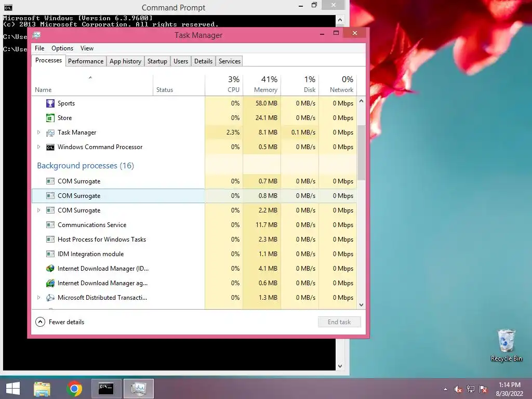Sort by the CPU column header

(x=224, y=85)
